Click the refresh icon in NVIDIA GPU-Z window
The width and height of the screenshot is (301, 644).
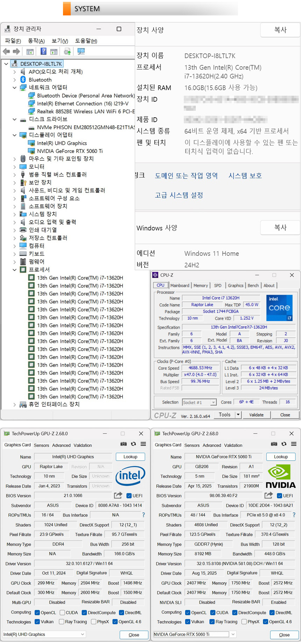click(x=284, y=444)
